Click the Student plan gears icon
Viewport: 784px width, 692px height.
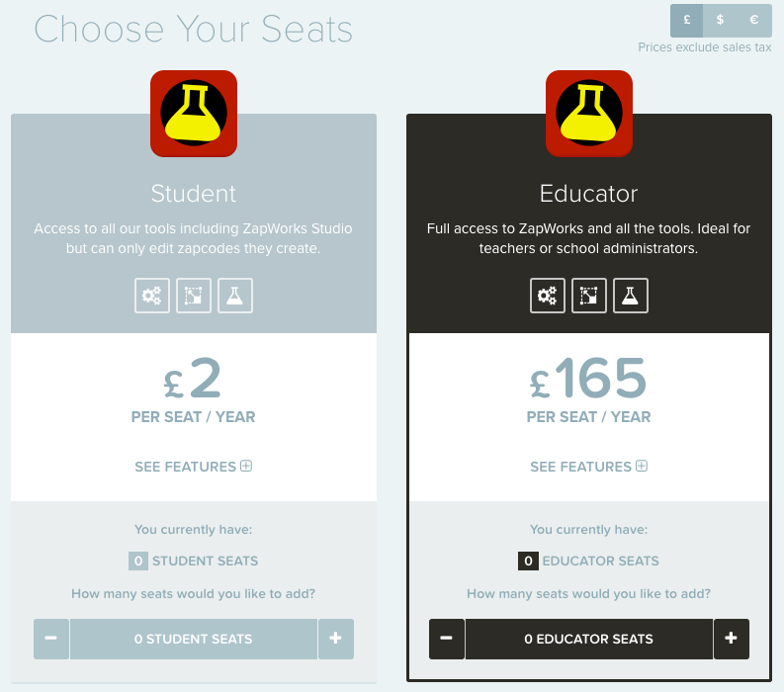point(152,296)
